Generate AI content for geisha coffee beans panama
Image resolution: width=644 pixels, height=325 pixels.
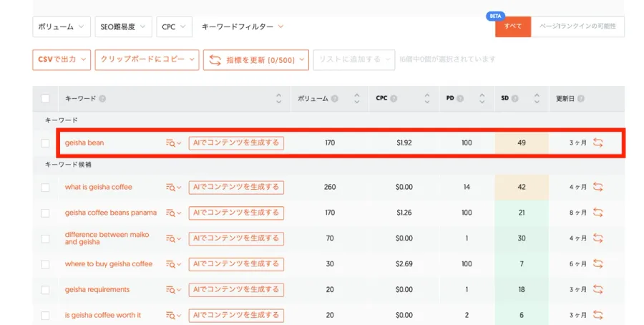click(236, 213)
